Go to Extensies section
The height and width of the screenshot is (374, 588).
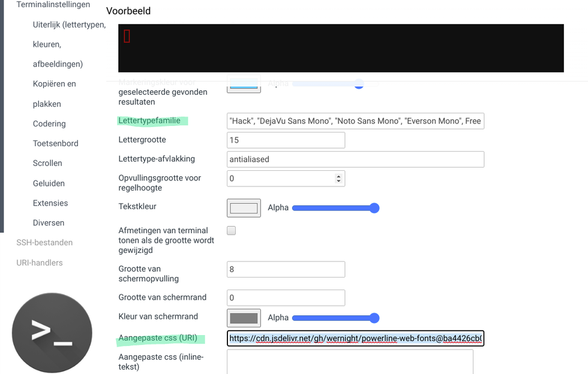(50, 203)
